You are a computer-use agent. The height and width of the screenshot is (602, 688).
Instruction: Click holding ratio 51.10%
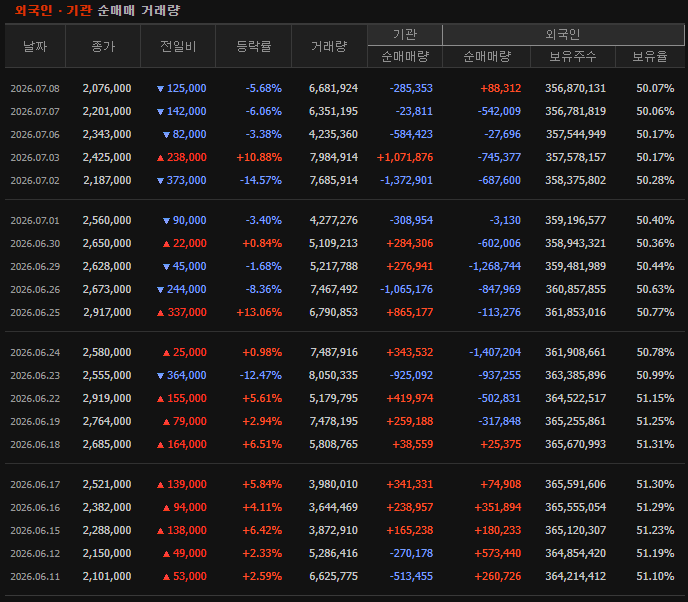pyautogui.click(x=655, y=576)
